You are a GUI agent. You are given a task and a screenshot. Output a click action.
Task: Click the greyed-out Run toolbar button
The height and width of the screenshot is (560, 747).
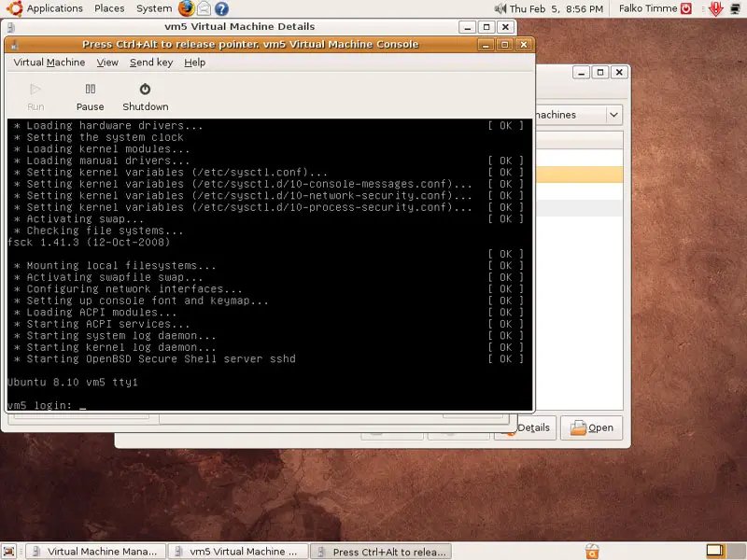point(35,97)
